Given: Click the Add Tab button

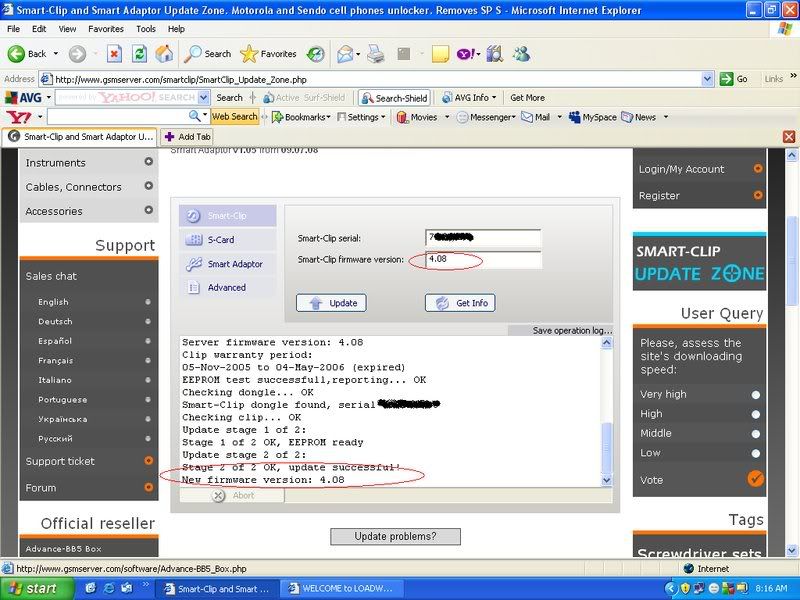Looking at the screenshot, I should tap(187, 137).
